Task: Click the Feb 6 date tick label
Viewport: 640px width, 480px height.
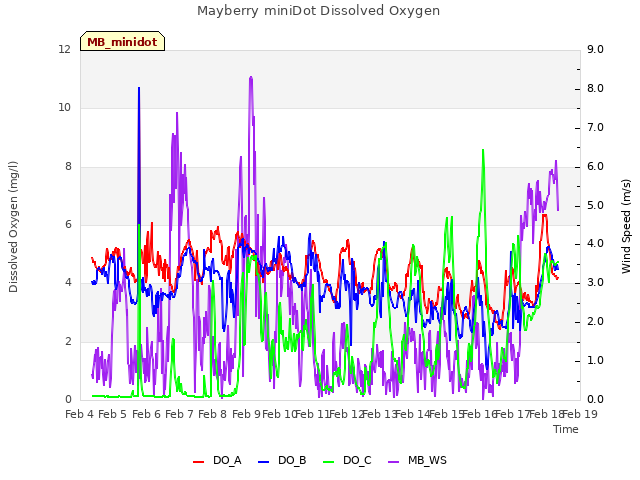Action: (x=146, y=414)
